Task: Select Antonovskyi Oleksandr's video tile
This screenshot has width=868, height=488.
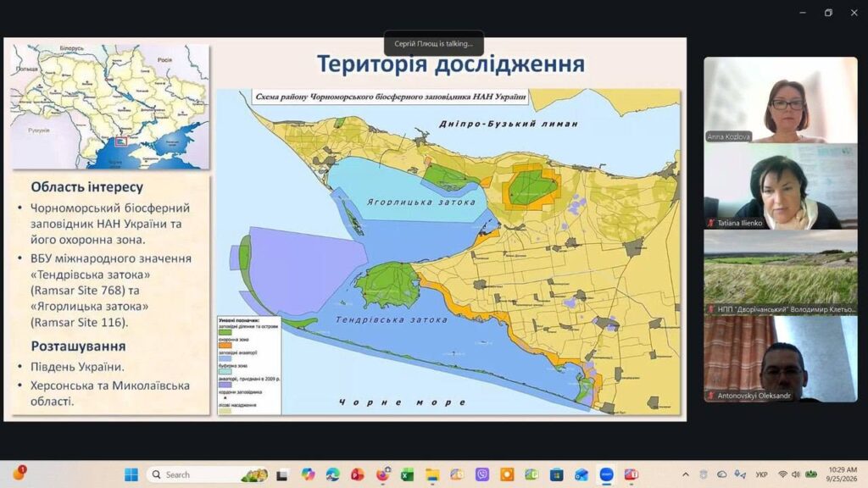Action: pyautogui.click(x=781, y=359)
